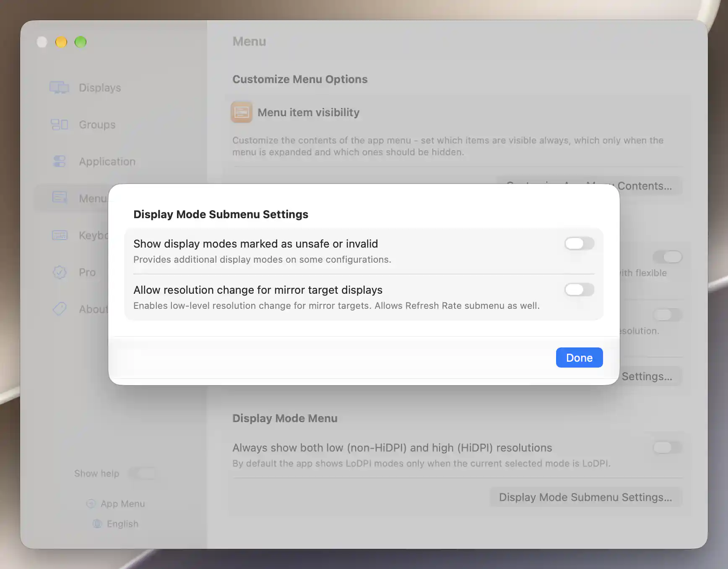Click the Customize Menu Options heading
728x569 pixels.
click(x=300, y=79)
